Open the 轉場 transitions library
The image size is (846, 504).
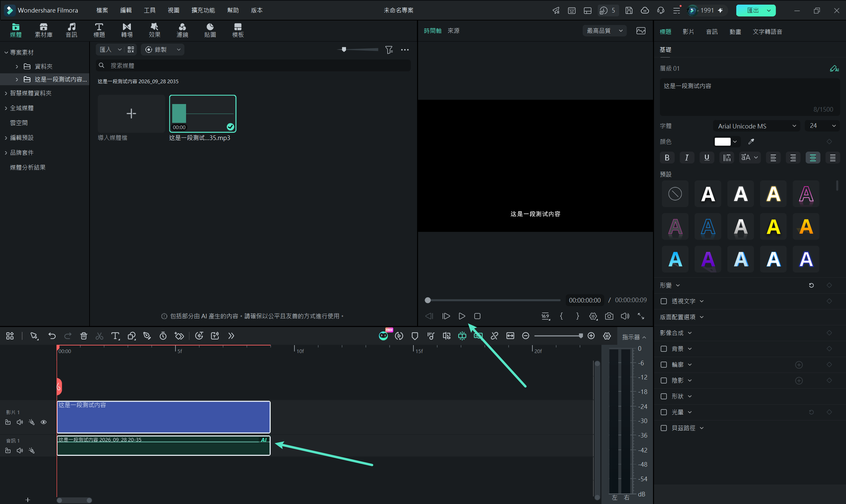tap(127, 30)
